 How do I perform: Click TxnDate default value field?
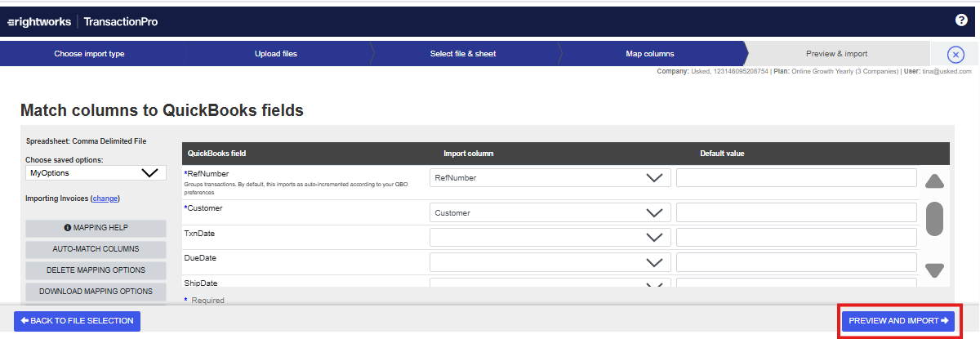(796, 238)
